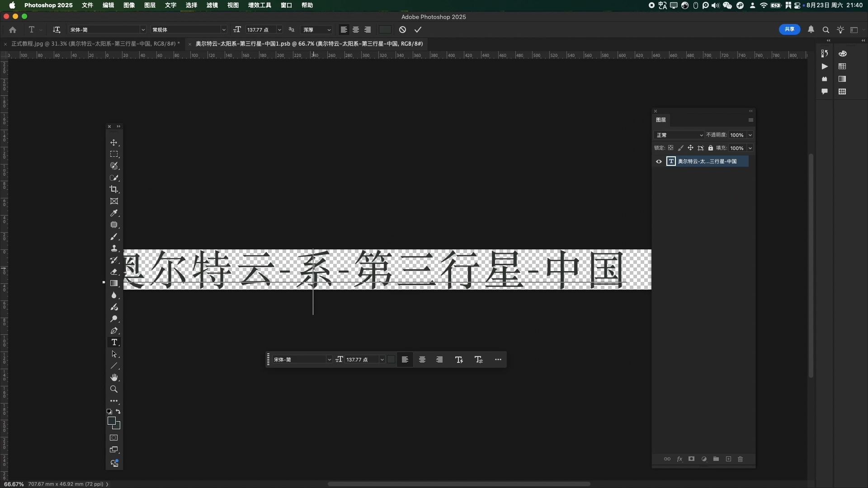Select the Eyedropper tool
The width and height of the screenshot is (868, 488).
(x=114, y=213)
